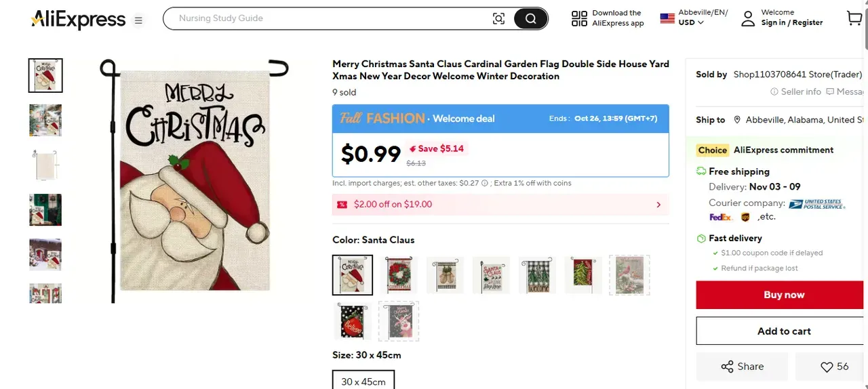Open image search camera icon
868x389 pixels.
[x=498, y=19]
